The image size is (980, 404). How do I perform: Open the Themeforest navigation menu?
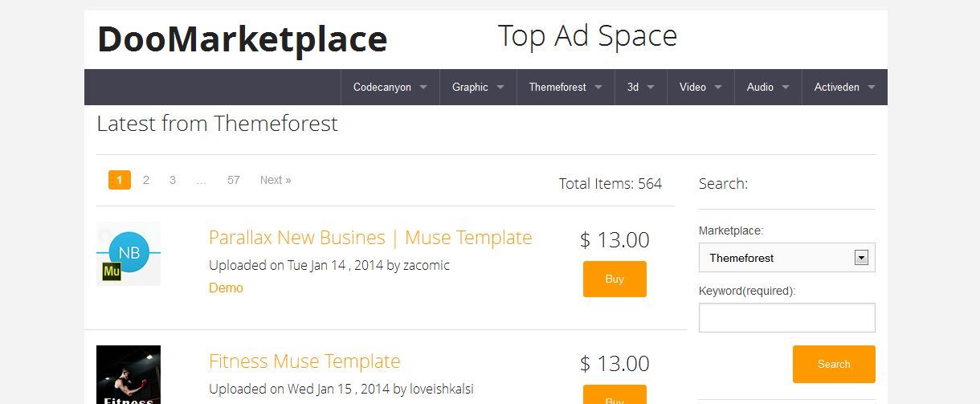[x=566, y=87]
